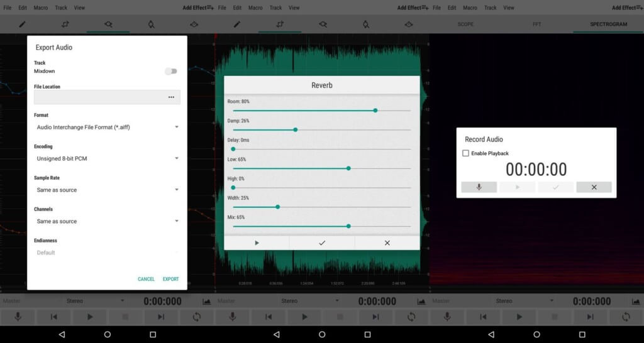
Task: Play from Reverb screen bottom transport bar
Action: (x=304, y=317)
